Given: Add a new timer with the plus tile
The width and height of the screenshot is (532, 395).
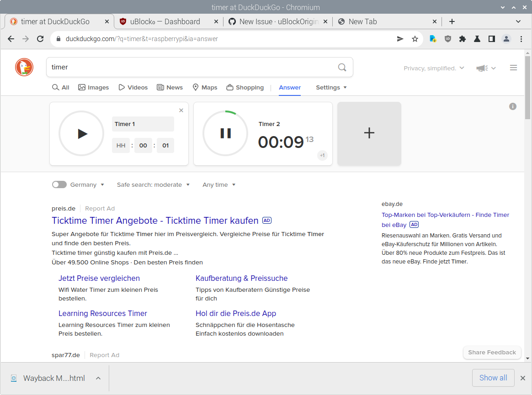Looking at the screenshot, I should (x=369, y=133).
